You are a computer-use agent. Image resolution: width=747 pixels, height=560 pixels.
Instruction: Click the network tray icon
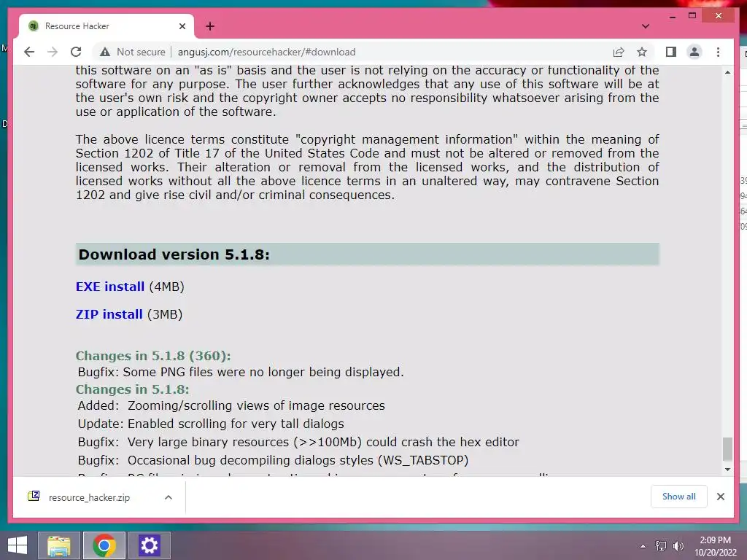(661, 546)
